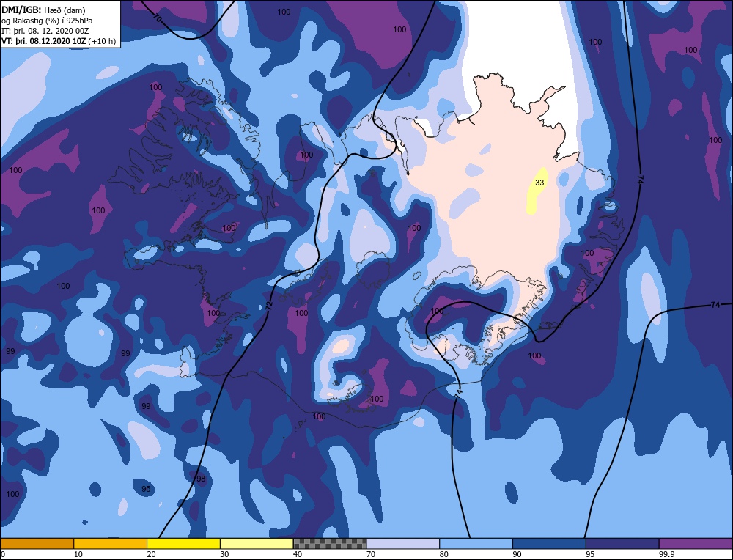Click the 'DMI/IGB: Hæð (dam)' title line
This screenshot has width=733, height=560.
pyautogui.click(x=43, y=10)
